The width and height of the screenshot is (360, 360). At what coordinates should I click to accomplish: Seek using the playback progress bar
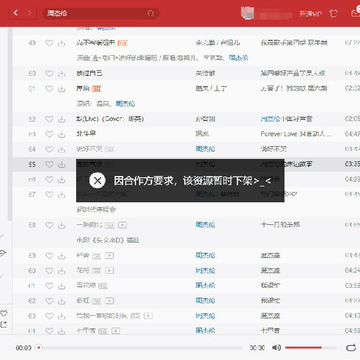139,348
